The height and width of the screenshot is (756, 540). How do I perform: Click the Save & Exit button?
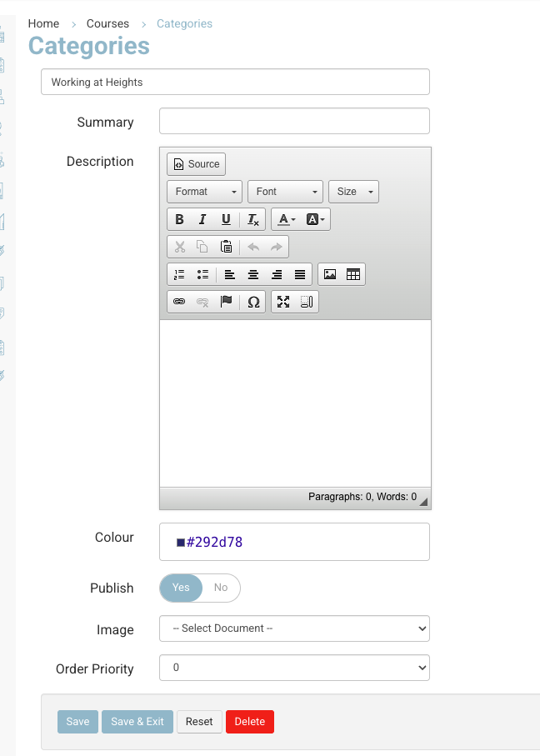click(137, 721)
